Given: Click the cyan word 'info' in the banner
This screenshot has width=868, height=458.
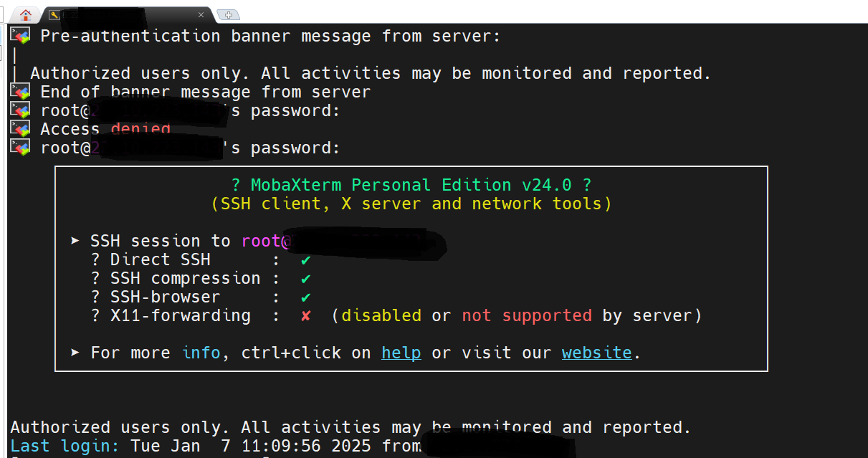Looking at the screenshot, I should [201, 353].
